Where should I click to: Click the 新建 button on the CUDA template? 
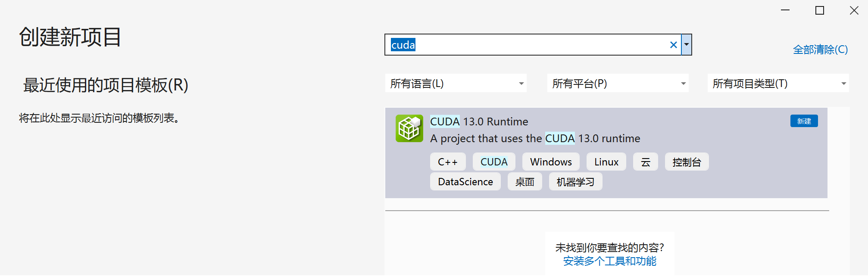(x=804, y=121)
